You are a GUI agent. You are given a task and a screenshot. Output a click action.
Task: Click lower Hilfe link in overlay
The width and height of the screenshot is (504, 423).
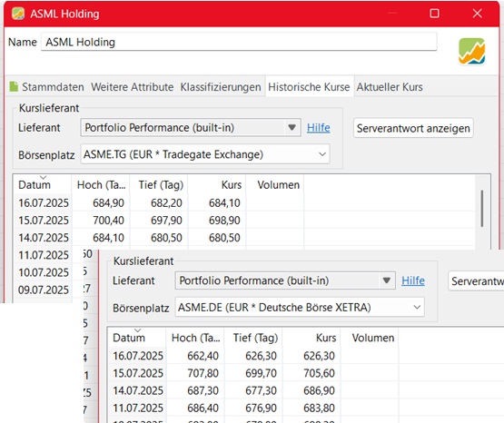413,280
